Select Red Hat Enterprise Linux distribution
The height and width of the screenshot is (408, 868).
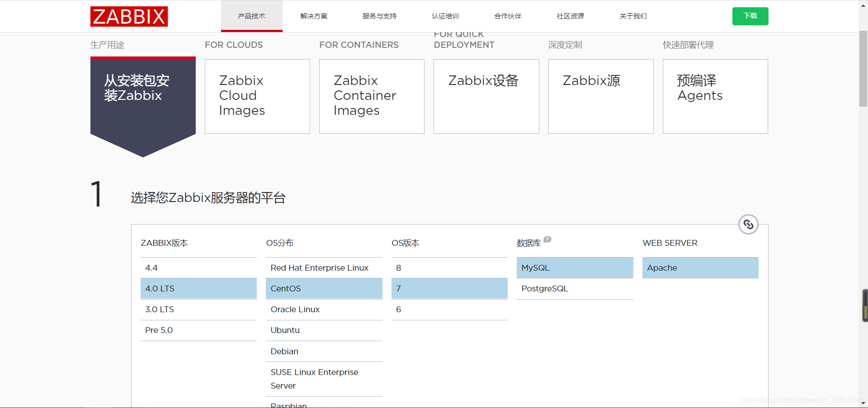(324, 267)
